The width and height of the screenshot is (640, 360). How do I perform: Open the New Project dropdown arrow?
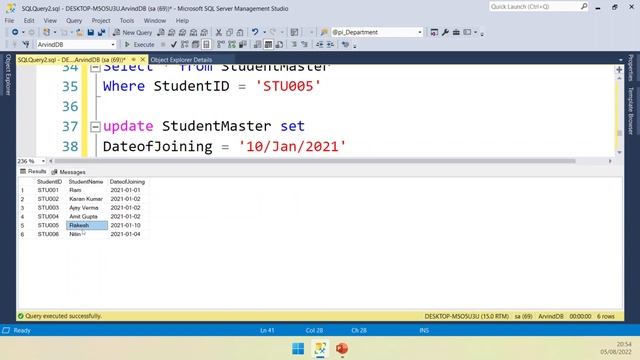[x=55, y=32]
